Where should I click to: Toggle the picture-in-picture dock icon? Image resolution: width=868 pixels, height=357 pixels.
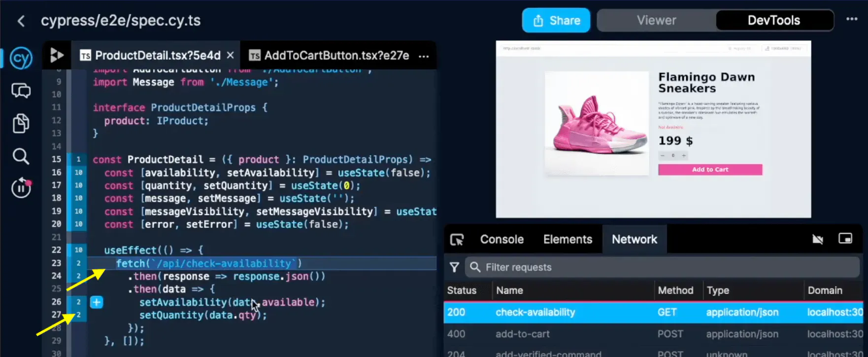pyautogui.click(x=845, y=239)
